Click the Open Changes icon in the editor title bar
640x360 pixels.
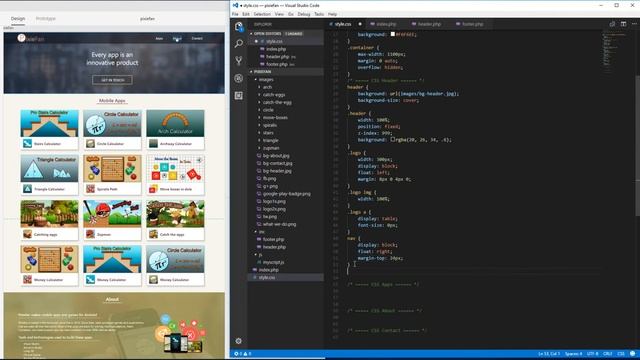click(612, 24)
